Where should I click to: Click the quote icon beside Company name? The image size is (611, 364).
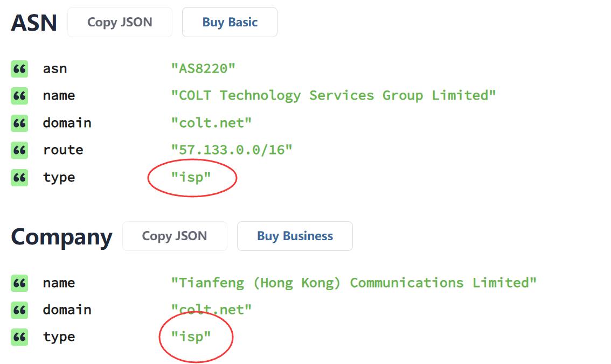tap(19, 283)
